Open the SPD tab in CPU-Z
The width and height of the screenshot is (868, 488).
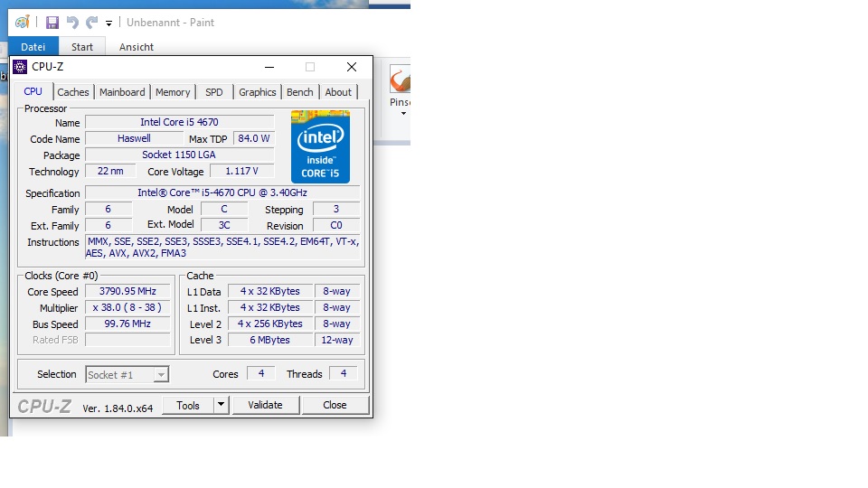coord(214,92)
